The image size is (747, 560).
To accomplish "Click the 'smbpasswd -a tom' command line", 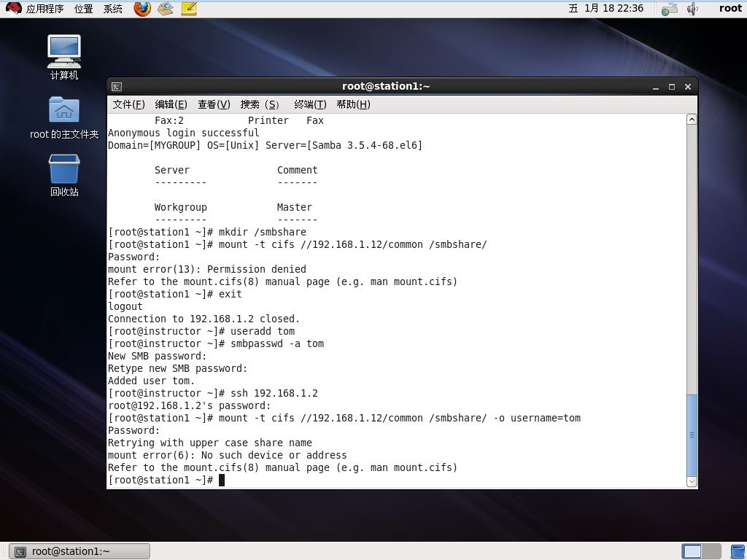I will pos(216,343).
